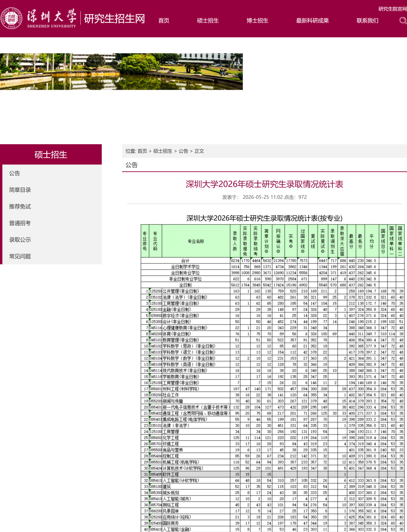Screen dimensions: 407x532
Task: Click the highlighted 软件工程 row
Action: tap(273, 474)
